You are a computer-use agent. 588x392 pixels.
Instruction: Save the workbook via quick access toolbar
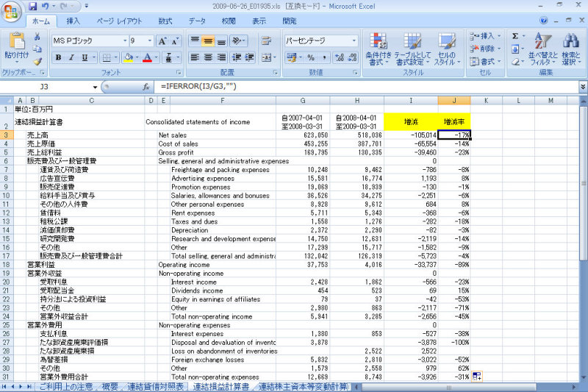pyautogui.click(x=32, y=6)
